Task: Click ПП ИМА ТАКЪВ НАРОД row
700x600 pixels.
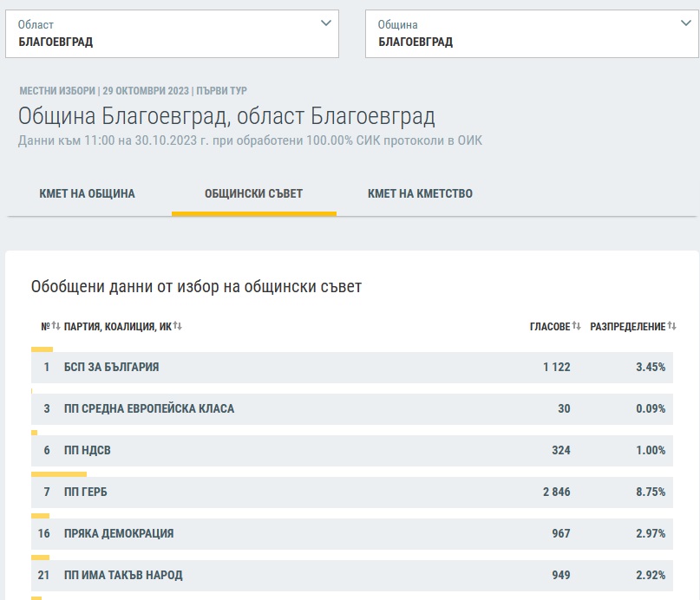Action: (351, 575)
